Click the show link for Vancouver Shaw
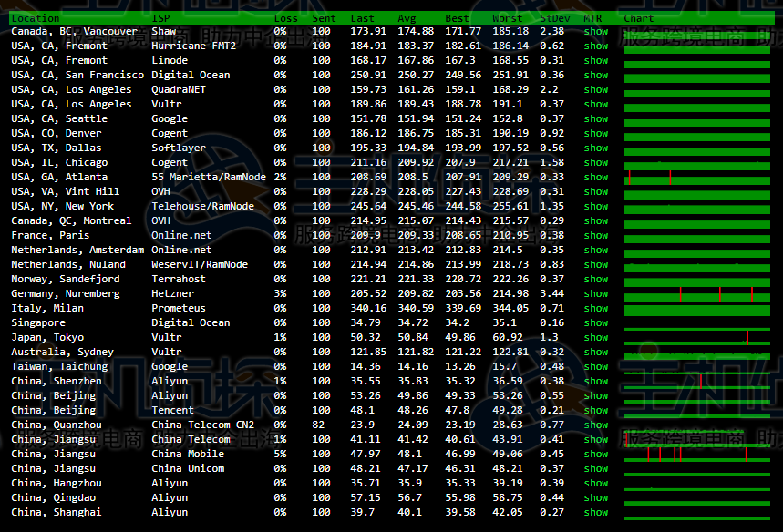Image resolution: width=783 pixels, height=532 pixels. (x=596, y=31)
